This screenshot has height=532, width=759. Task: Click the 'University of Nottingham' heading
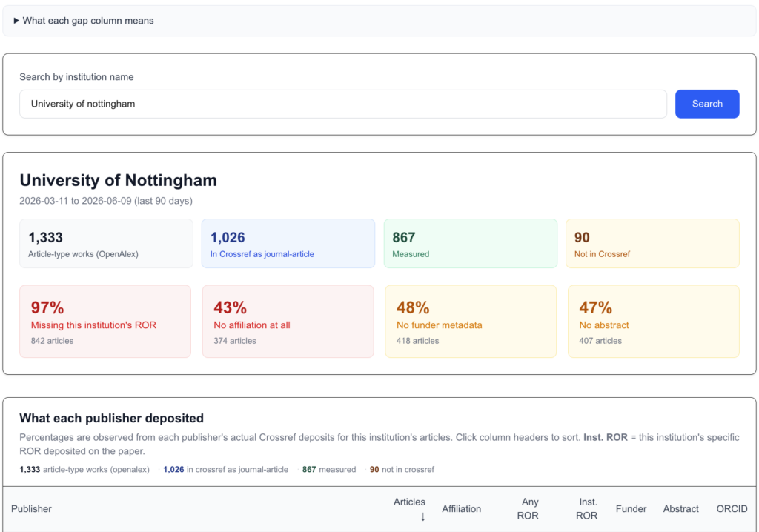118,180
